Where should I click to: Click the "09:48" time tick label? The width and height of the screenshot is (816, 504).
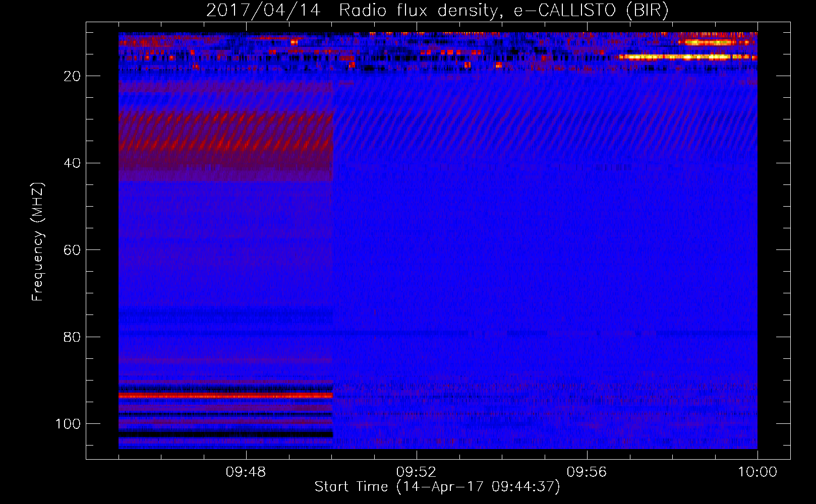click(x=246, y=472)
